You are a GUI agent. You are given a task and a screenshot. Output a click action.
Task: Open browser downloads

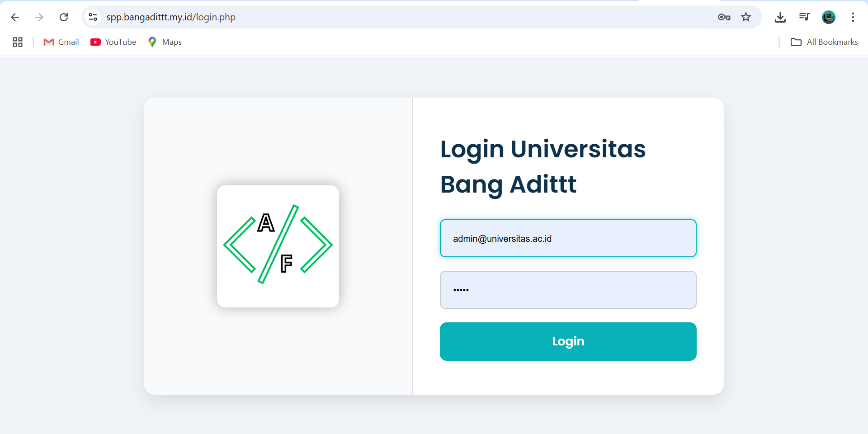(x=780, y=17)
